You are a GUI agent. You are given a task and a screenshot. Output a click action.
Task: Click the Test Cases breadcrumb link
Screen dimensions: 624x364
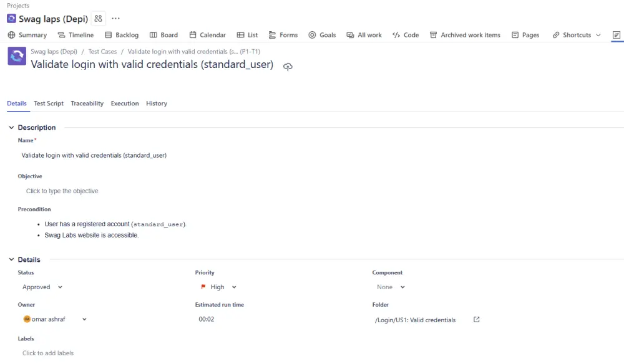102,52
